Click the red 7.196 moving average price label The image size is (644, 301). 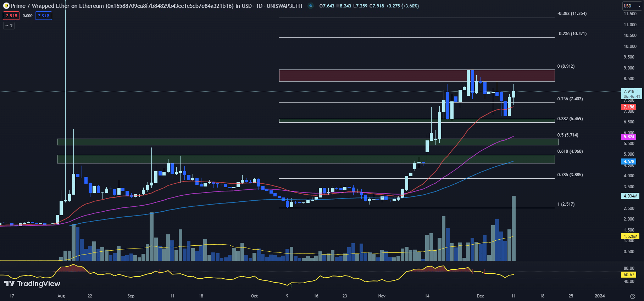pos(629,107)
